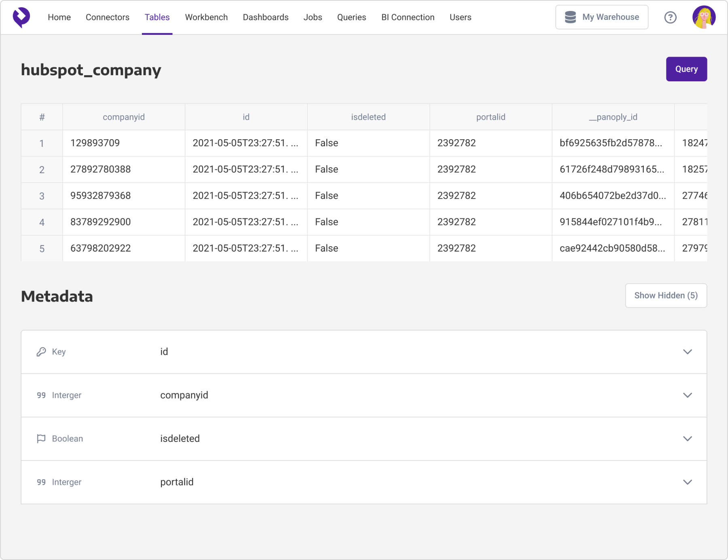This screenshot has height=560, width=728.
Task: Expand the id metadata row chevron
Action: click(688, 352)
